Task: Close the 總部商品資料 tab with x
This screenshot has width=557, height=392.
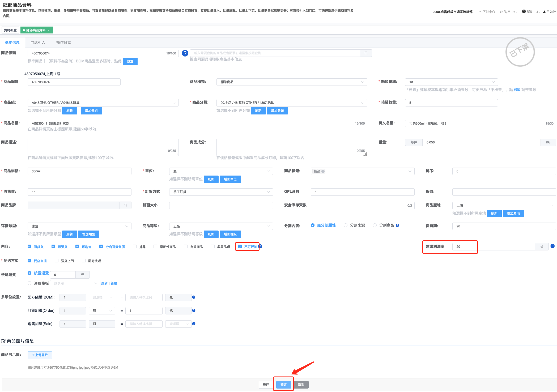Action: [49, 30]
